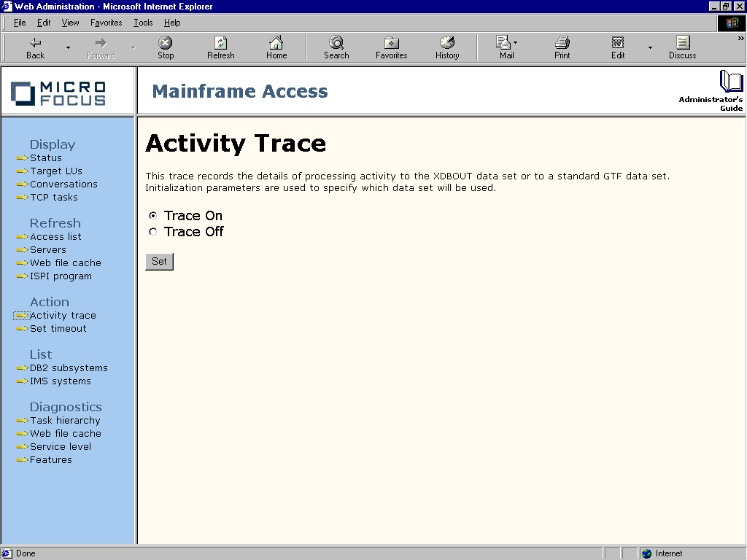Select the Trace On radio button
This screenshot has width=747, height=560.
(152, 216)
